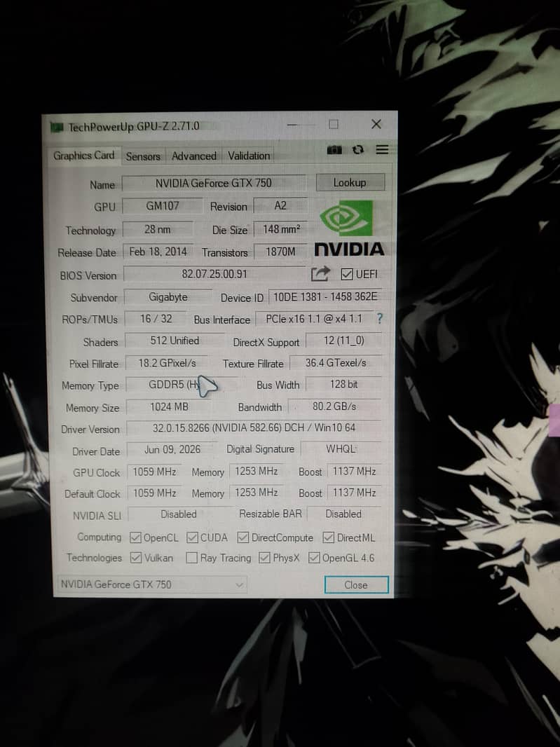Click the GPU field showing GM107
Viewport: 560px width, 747px height.
163,206
